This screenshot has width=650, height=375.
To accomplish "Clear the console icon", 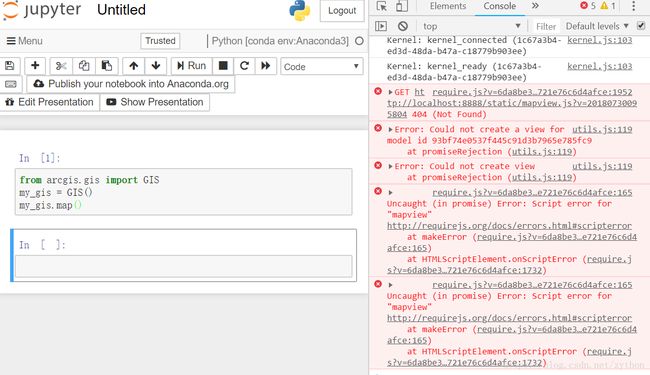I will 403,26.
